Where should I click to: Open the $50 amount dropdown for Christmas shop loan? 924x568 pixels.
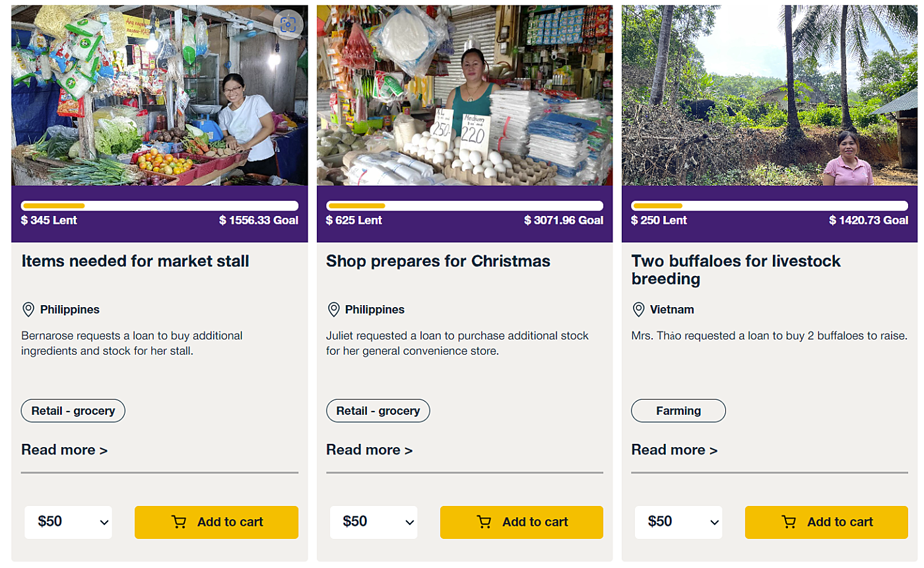pos(373,522)
